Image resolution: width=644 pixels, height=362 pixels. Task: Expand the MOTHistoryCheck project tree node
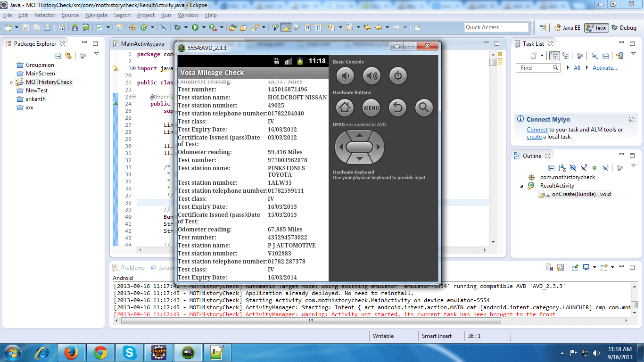click(12, 82)
